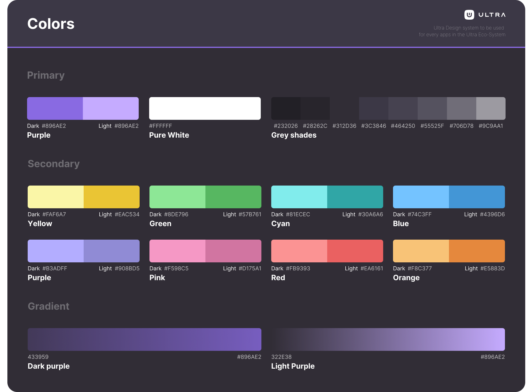Image resolution: width=532 pixels, height=392 pixels.
Task: Select the Cyan #81ECEC swatch
Action: 299,197
